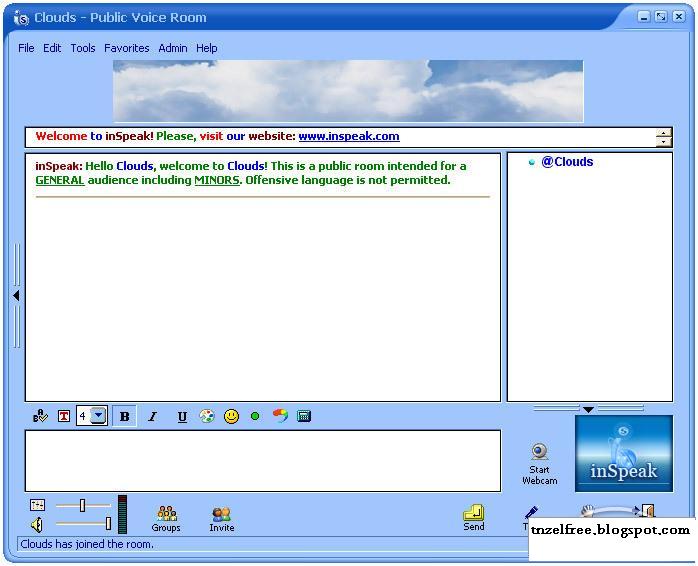Adjust the upper microphone level slider

coord(83,505)
